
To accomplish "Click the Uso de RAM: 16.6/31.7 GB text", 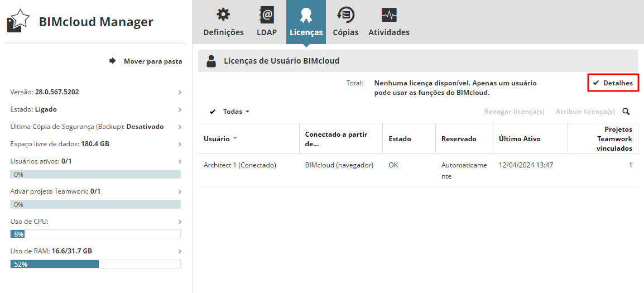I will coord(51,251).
